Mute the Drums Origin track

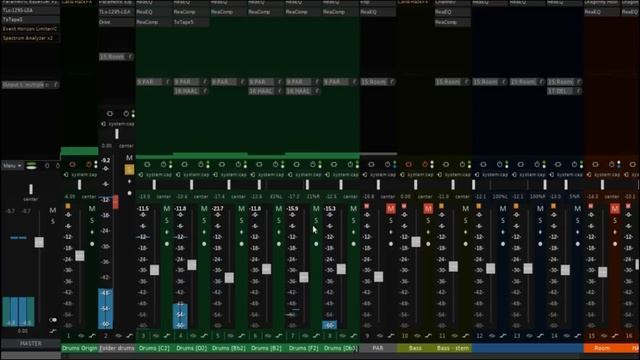pos(92,209)
